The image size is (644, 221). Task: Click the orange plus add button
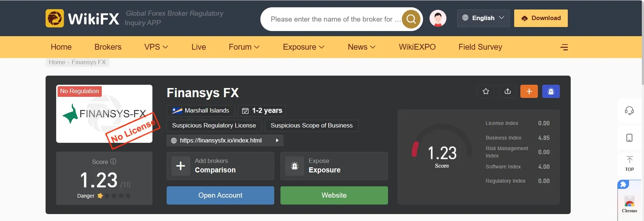click(x=529, y=91)
